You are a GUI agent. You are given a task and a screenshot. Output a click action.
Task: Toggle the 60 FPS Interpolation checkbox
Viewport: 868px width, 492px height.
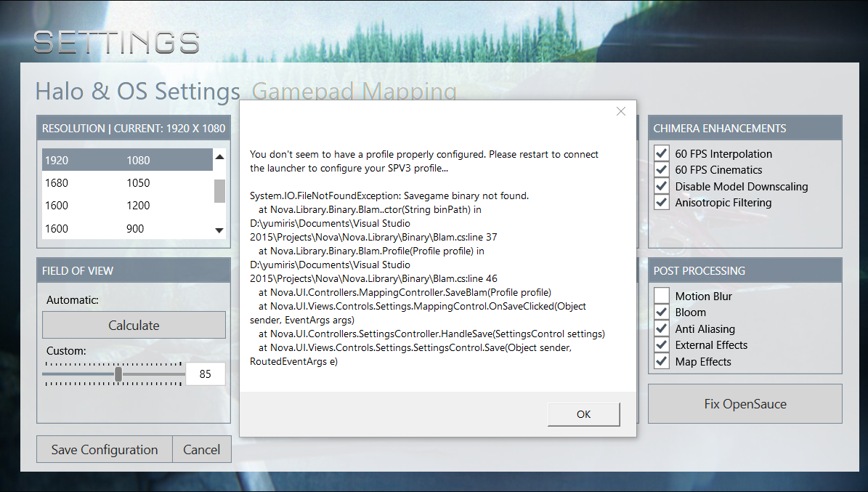[662, 153]
